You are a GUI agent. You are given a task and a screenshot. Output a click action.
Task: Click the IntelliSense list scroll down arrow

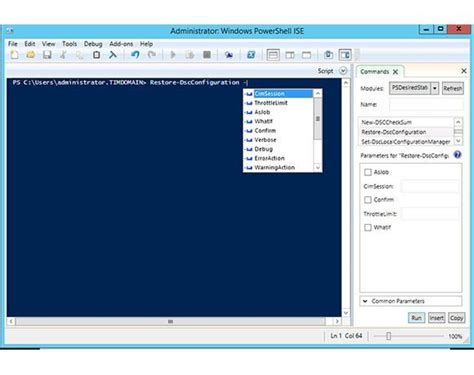[x=318, y=168]
